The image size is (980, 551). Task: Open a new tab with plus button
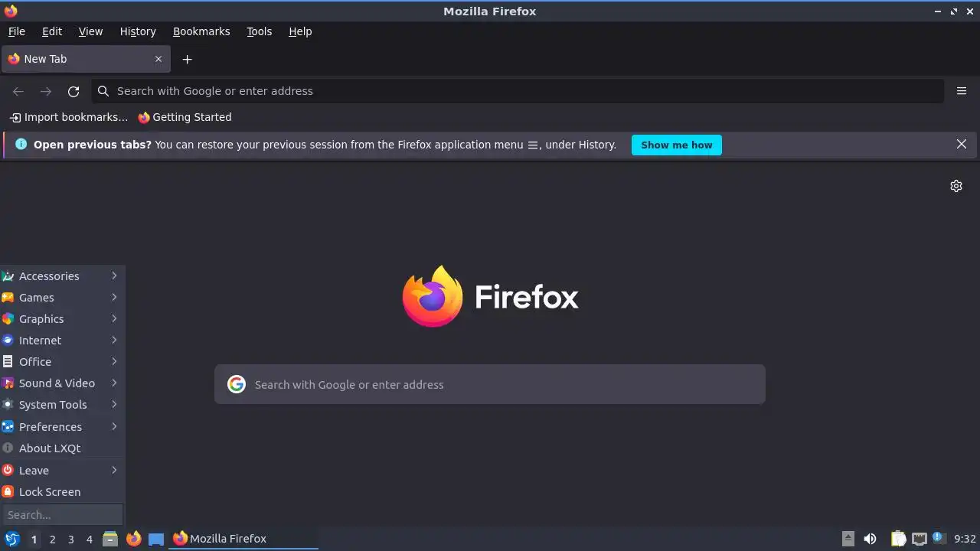[x=187, y=59]
